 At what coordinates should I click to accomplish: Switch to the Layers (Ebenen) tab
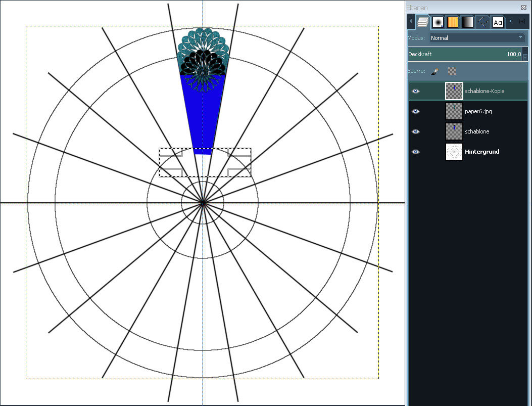(x=422, y=22)
